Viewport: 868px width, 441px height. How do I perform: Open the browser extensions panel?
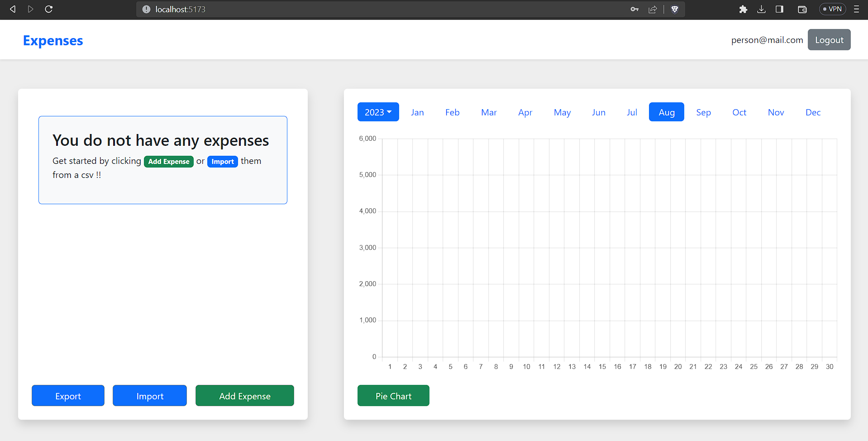(743, 9)
